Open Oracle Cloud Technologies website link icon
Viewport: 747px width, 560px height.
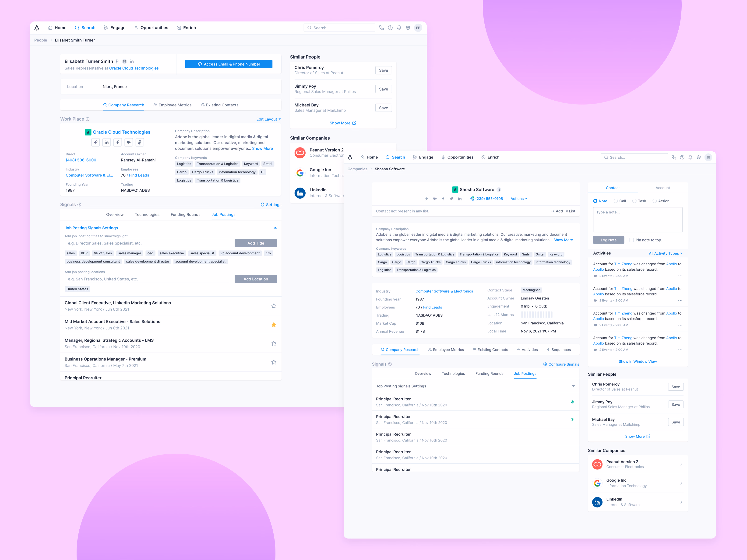click(95, 142)
